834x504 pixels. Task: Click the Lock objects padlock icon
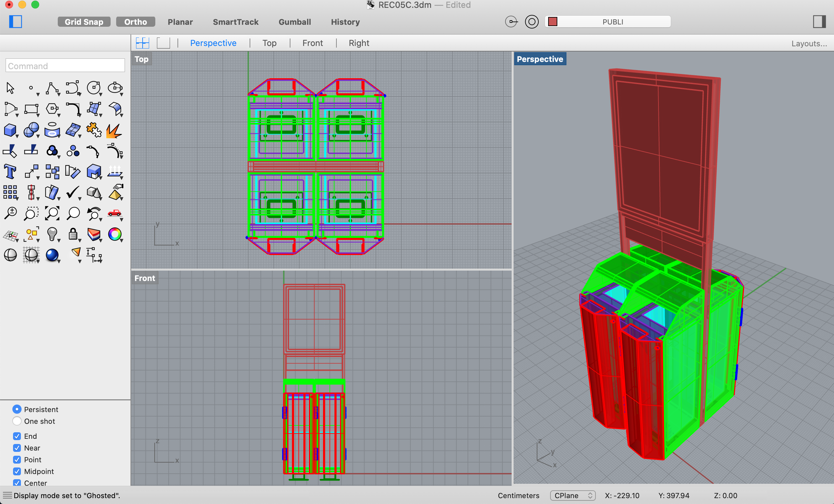tap(73, 234)
